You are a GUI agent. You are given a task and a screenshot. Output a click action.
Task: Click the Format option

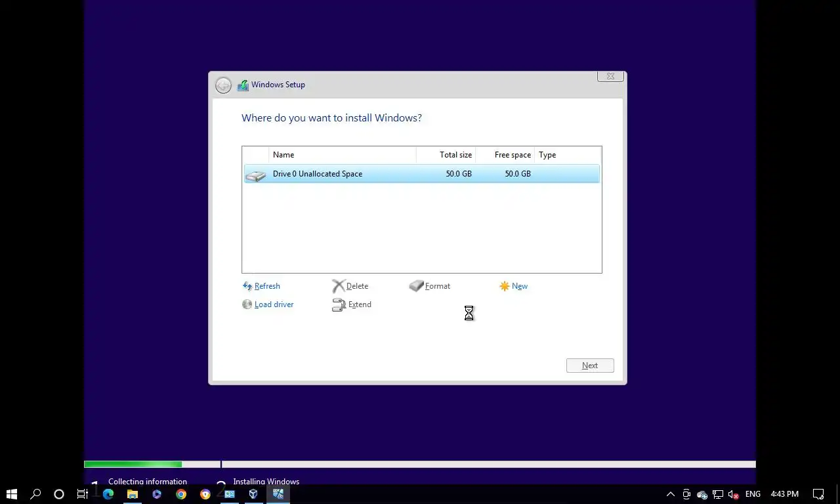438,286
